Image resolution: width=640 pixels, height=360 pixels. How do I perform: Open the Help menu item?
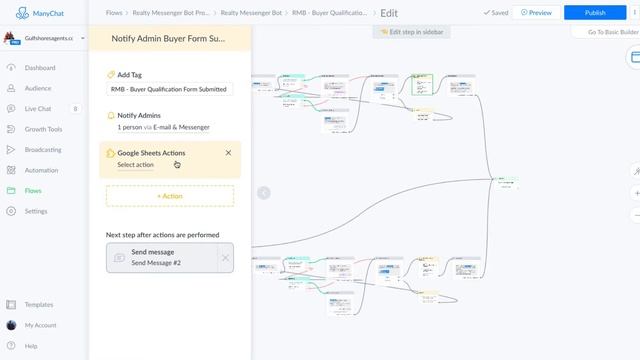point(31,346)
